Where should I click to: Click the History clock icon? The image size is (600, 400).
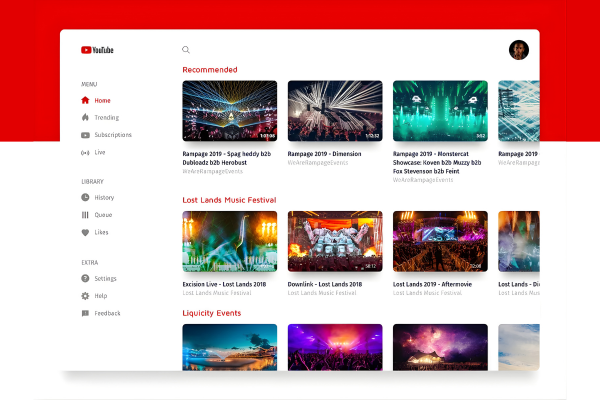85,198
